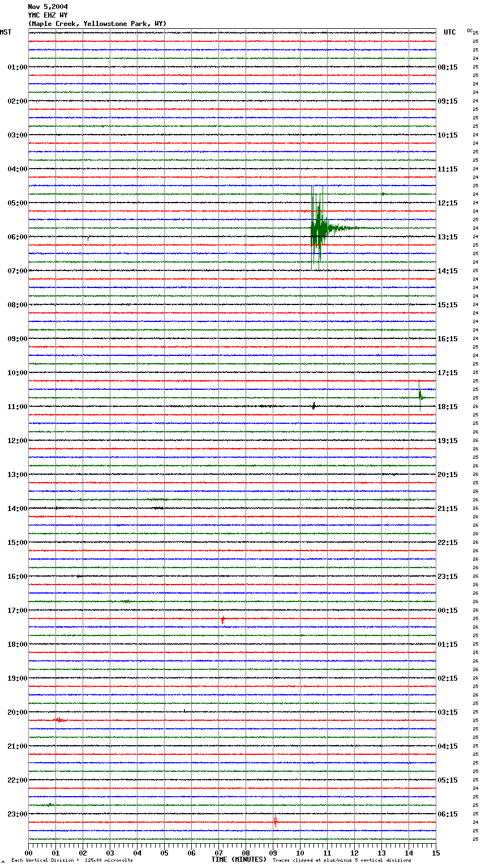
Task: Select the 11:00 MST row label
Action: click(x=18, y=407)
